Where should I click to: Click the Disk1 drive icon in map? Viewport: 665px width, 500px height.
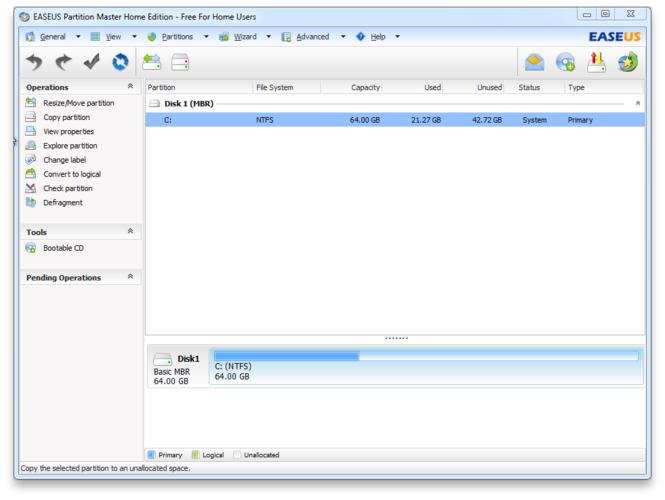click(x=162, y=359)
